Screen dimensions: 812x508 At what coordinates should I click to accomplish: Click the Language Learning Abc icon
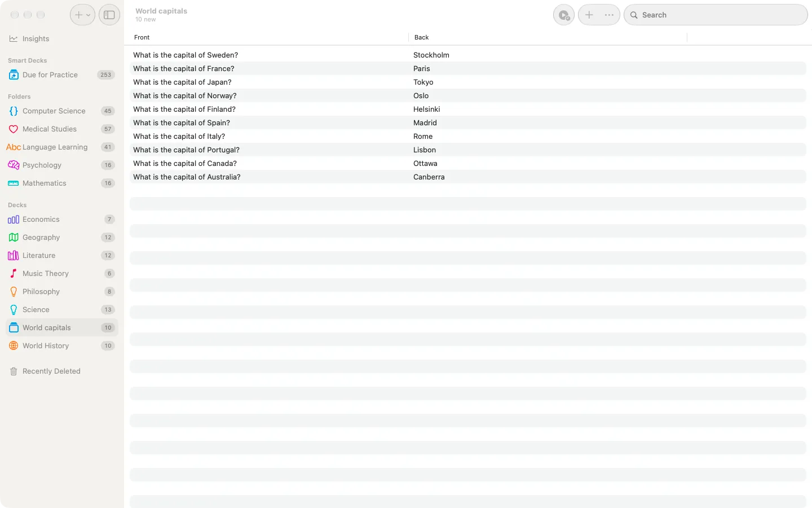(x=14, y=147)
